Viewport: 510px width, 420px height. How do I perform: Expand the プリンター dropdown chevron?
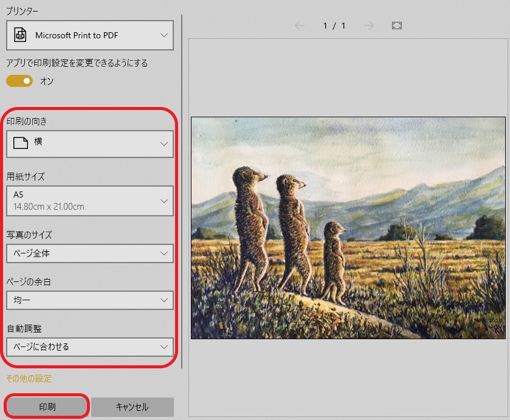coord(164,35)
